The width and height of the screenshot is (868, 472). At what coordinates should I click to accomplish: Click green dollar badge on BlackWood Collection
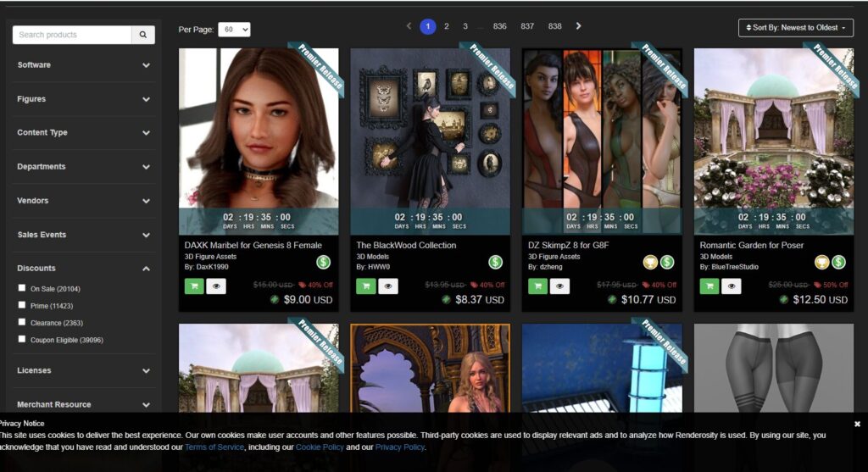pos(495,262)
